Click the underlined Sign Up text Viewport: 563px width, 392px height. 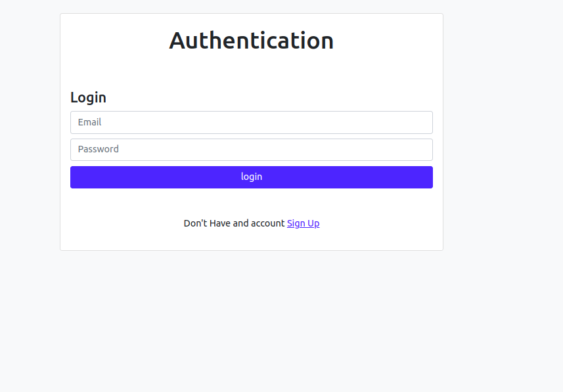[x=303, y=223]
